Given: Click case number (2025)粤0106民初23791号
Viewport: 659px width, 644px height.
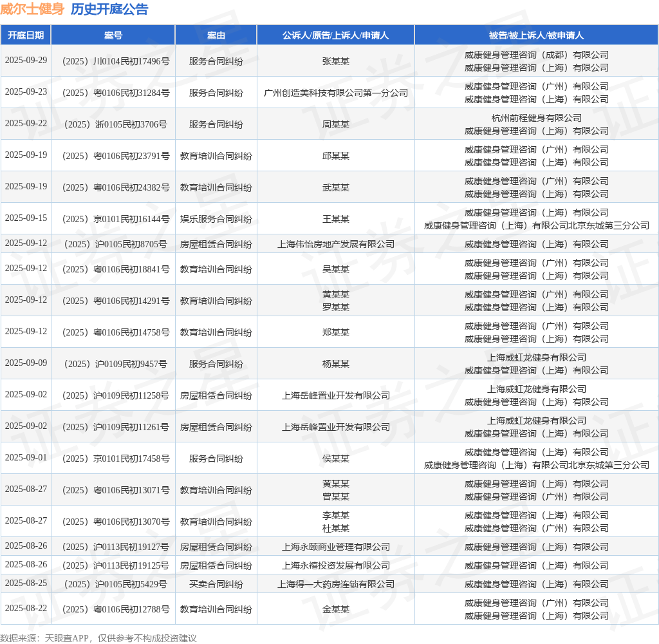Looking at the screenshot, I should [x=116, y=156].
